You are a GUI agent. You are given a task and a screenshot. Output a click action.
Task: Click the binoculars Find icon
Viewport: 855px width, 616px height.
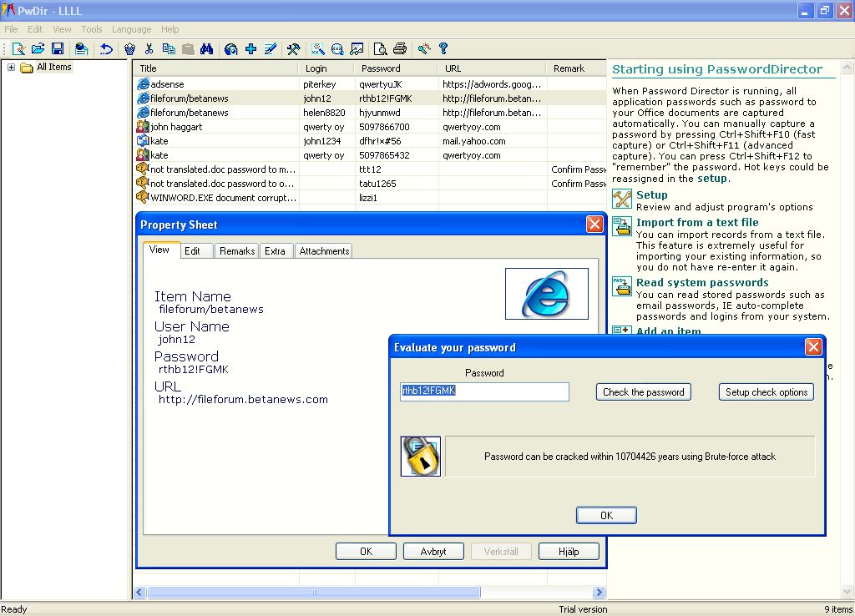[207, 49]
